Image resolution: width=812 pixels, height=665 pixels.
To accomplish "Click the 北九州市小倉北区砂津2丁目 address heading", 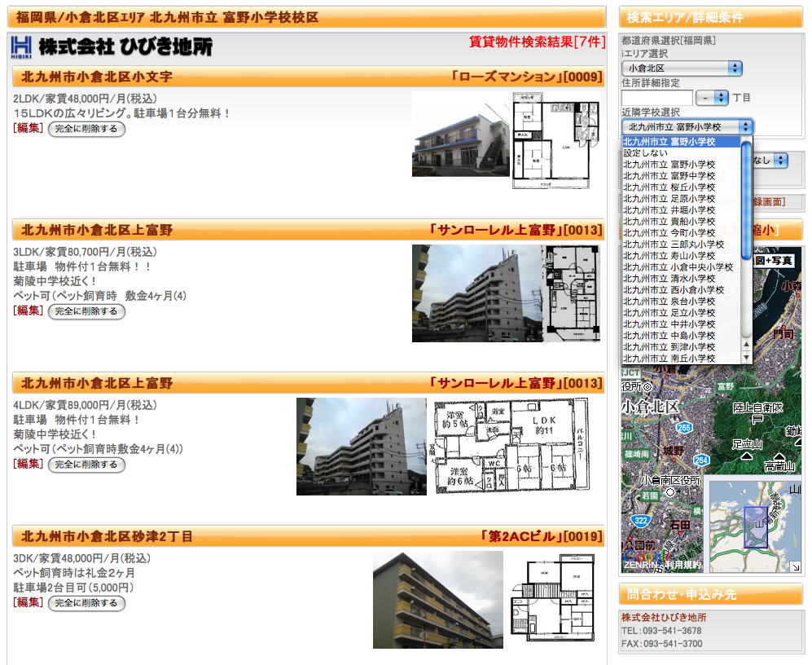I will (107, 536).
